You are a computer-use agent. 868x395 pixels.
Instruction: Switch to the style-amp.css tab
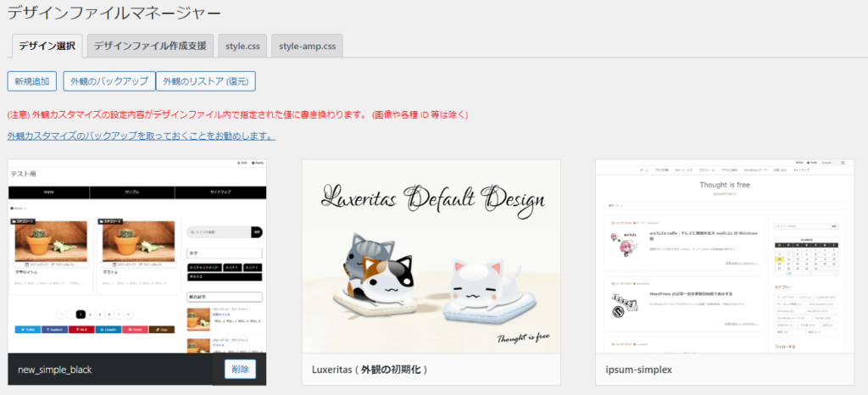(307, 46)
